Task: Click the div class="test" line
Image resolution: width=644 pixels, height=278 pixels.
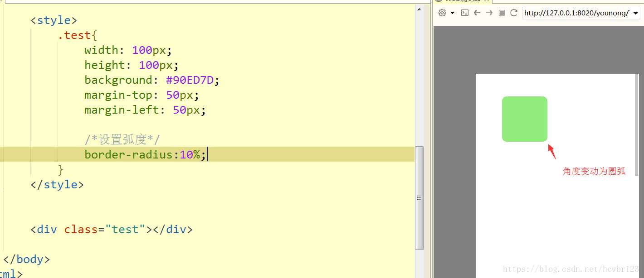Action: click(x=112, y=230)
